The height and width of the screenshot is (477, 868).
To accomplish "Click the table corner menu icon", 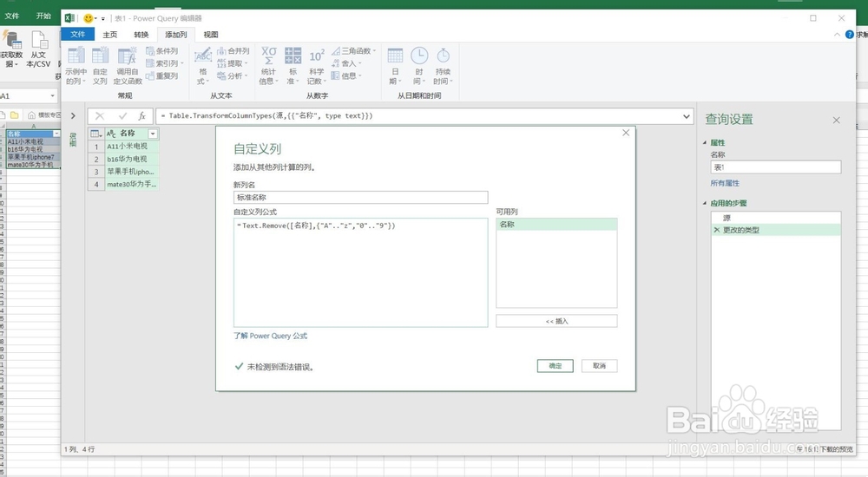I will (95, 134).
